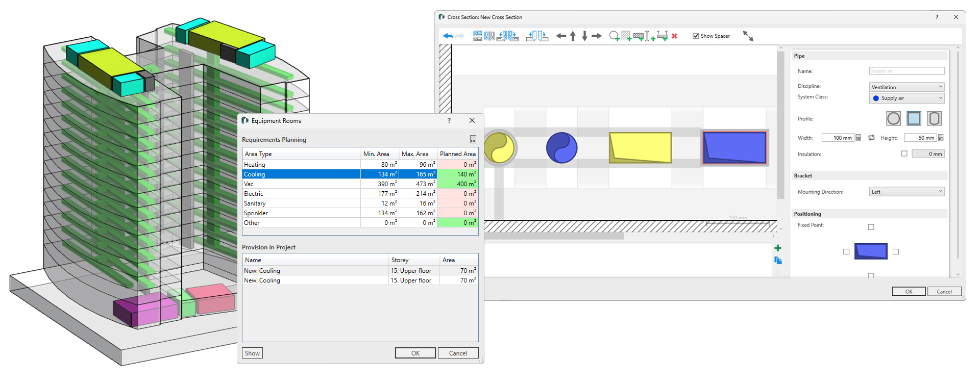This screenshot has width=980, height=384.
Task: Click the red delete X icon
Action: pos(674,36)
